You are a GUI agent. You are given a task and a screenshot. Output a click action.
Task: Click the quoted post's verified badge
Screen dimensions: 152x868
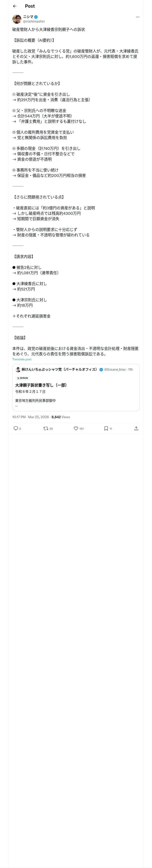click(101, 370)
